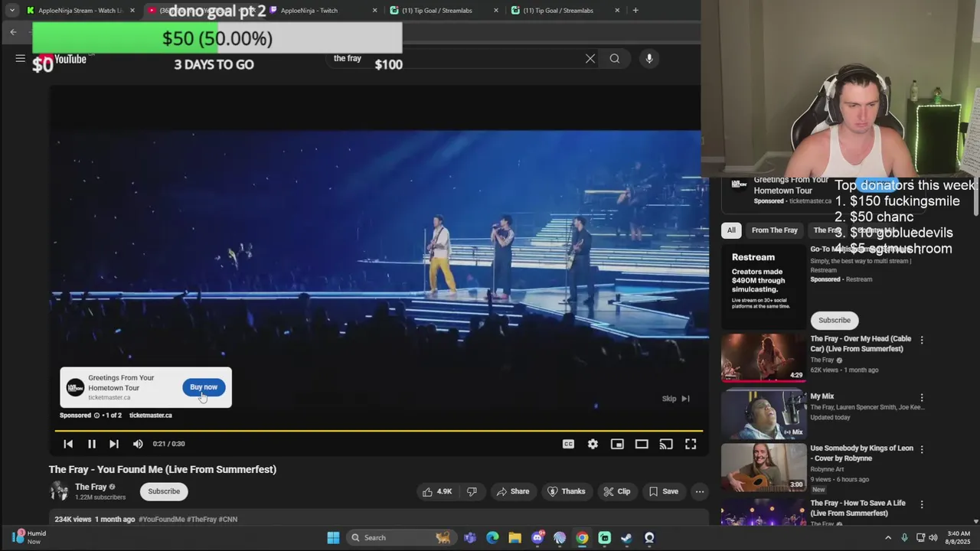980x551 pixels.
Task: Select the From The Fray chip
Action: (774, 230)
